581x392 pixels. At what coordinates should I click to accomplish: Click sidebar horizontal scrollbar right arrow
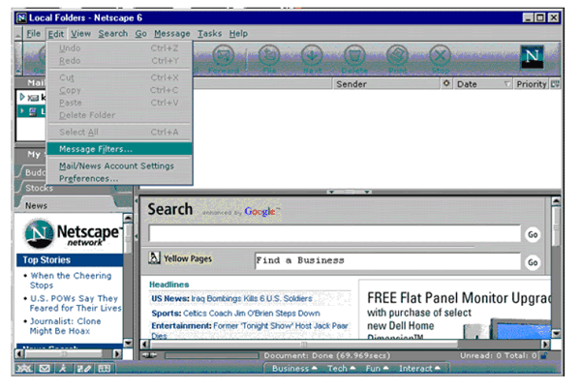coord(117,354)
